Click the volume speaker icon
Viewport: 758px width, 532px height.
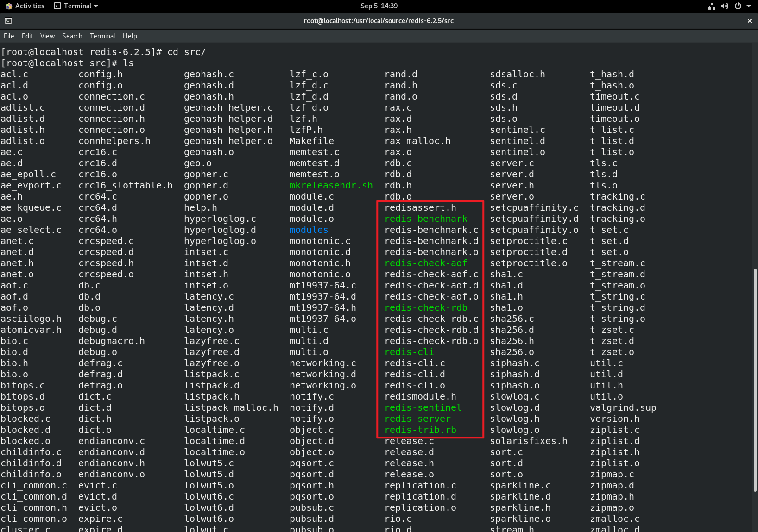725,6
